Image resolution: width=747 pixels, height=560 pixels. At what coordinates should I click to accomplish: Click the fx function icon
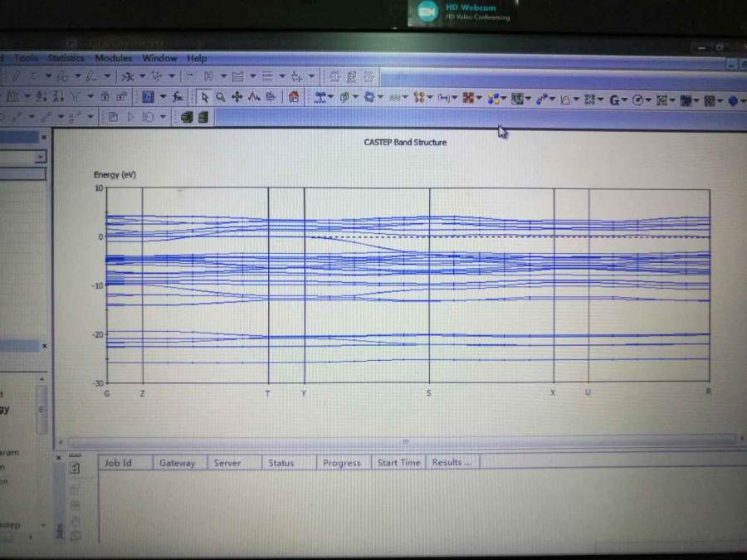tap(178, 97)
